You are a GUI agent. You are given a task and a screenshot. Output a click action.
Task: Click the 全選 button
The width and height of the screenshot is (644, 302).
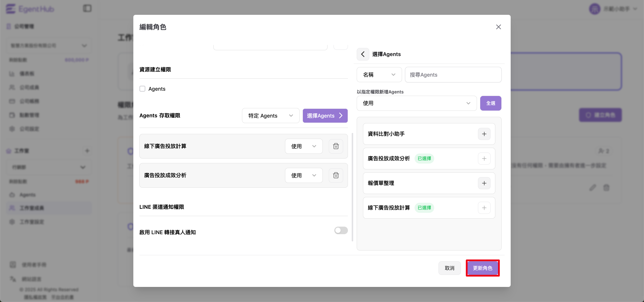tap(491, 103)
